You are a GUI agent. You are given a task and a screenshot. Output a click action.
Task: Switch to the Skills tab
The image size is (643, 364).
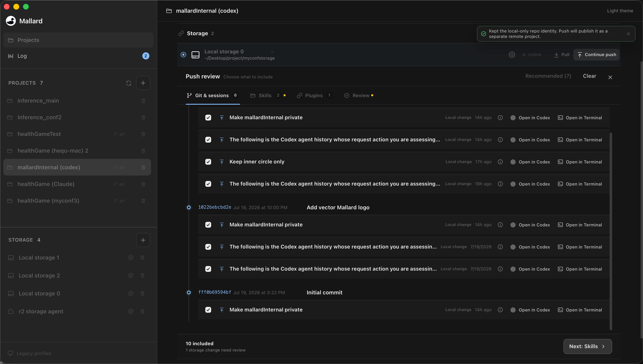268,95
